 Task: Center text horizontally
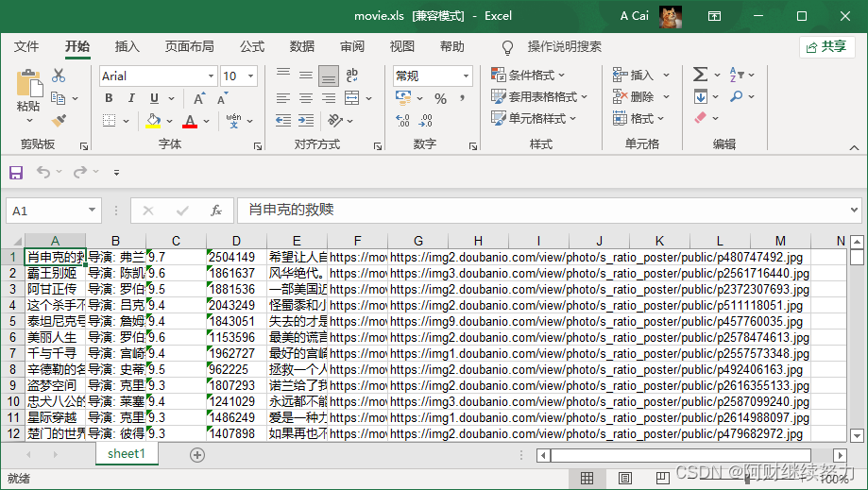(306, 98)
